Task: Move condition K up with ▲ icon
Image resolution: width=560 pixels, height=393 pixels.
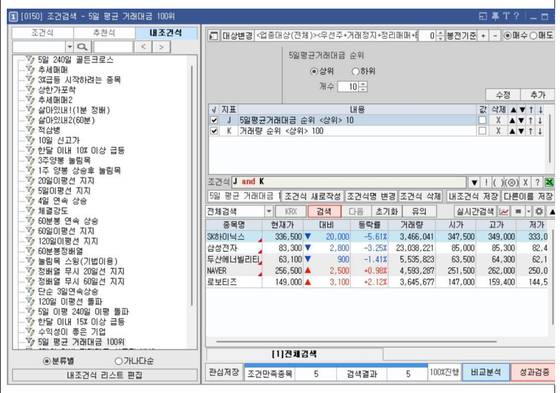Action: tap(512, 131)
